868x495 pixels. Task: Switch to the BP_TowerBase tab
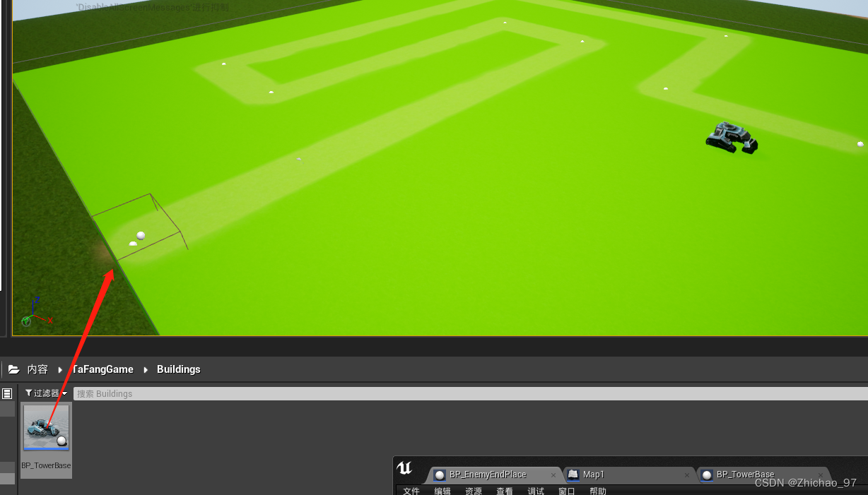(747, 475)
